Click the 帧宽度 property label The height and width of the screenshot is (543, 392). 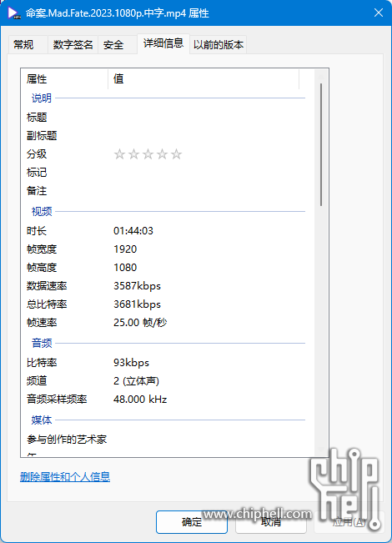point(42,249)
